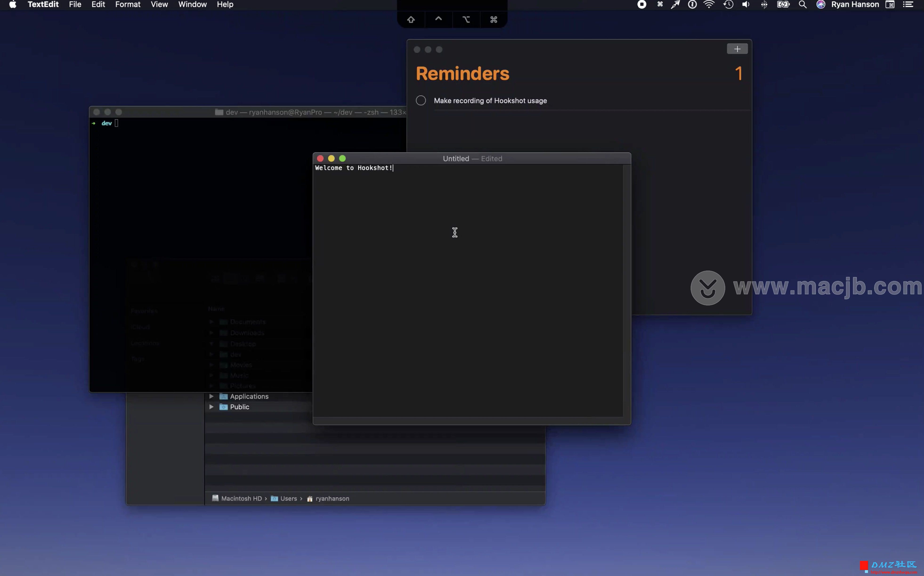924x576 pixels.
Task: Click the Control key indicator in the overlay
Action: (x=438, y=20)
